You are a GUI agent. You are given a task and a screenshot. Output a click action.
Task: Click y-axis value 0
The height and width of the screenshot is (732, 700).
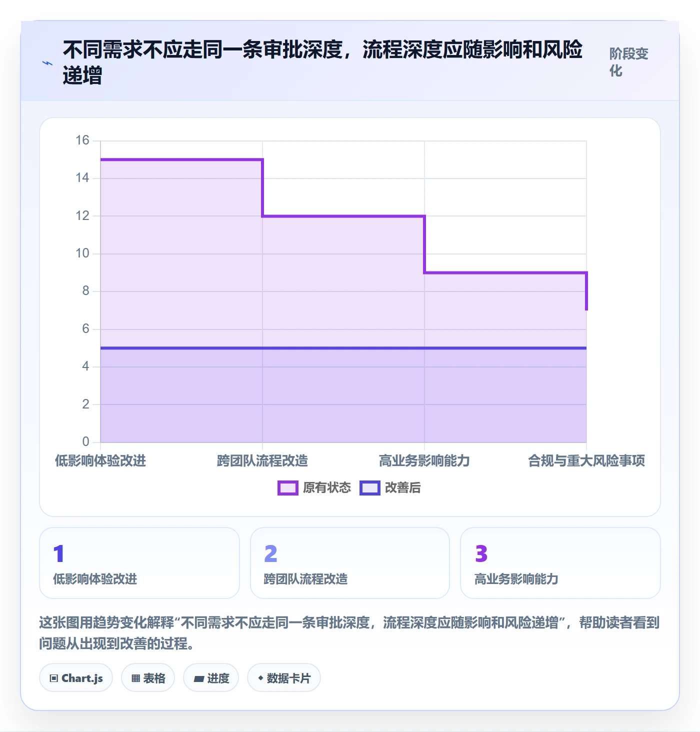86,442
